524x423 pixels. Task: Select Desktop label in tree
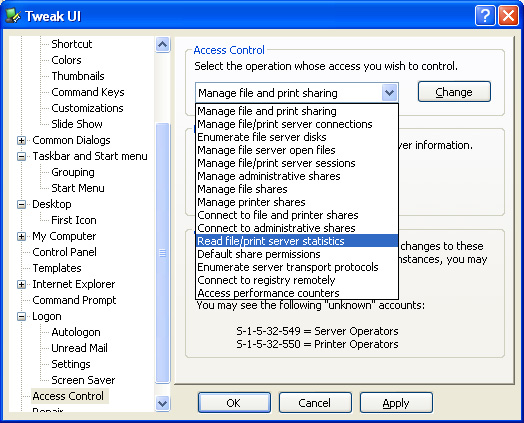(x=52, y=204)
